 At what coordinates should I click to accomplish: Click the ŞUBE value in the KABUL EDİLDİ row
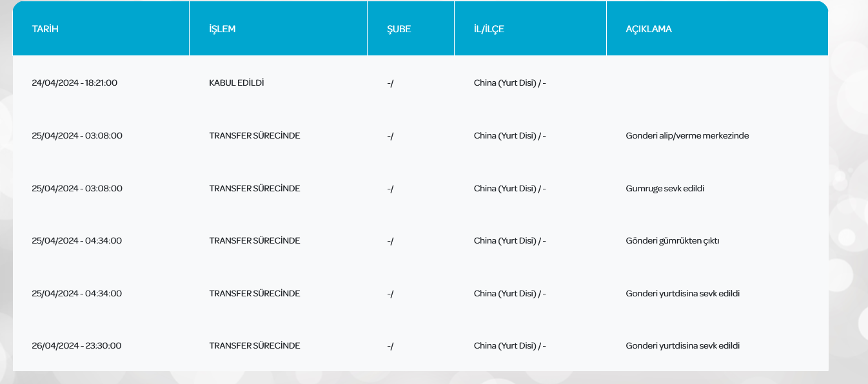pos(390,84)
